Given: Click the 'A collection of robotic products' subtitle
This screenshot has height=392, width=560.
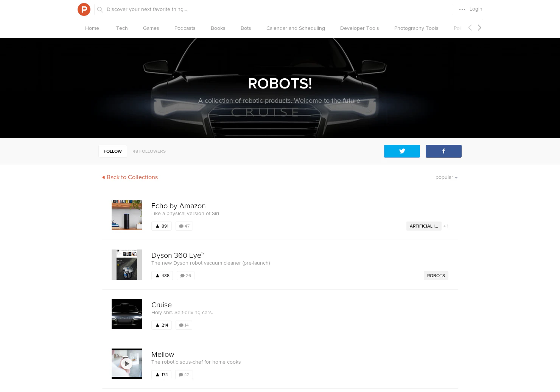Looking at the screenshot, I should 280,101.
